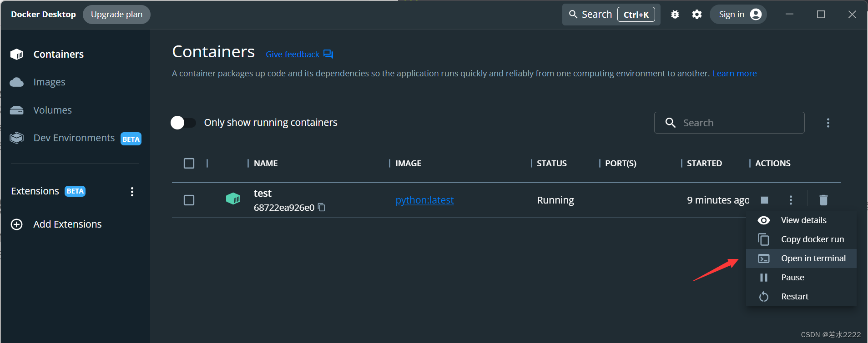Viewport: 868px width, 343px height.
Task: Open the top bar Search with Ctrl+K
Action: coord(611,15)
